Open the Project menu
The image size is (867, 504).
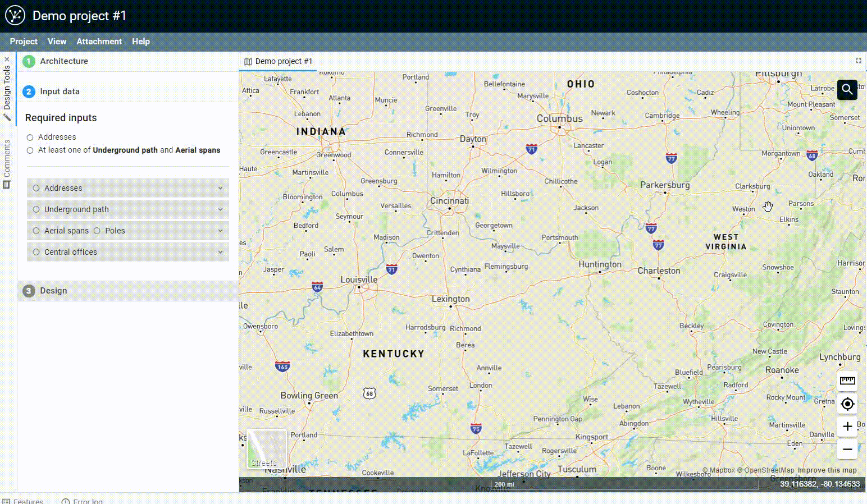(x=24, y=42)
